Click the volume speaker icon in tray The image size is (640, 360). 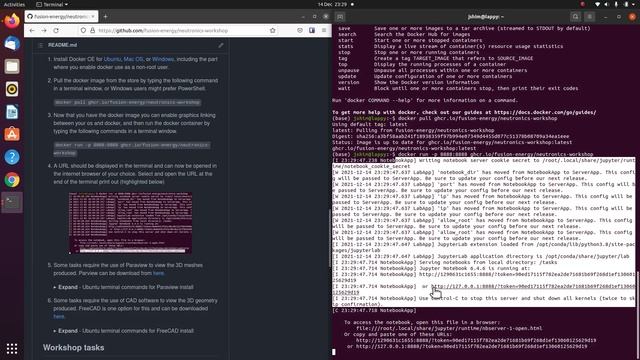click(607, 4)
